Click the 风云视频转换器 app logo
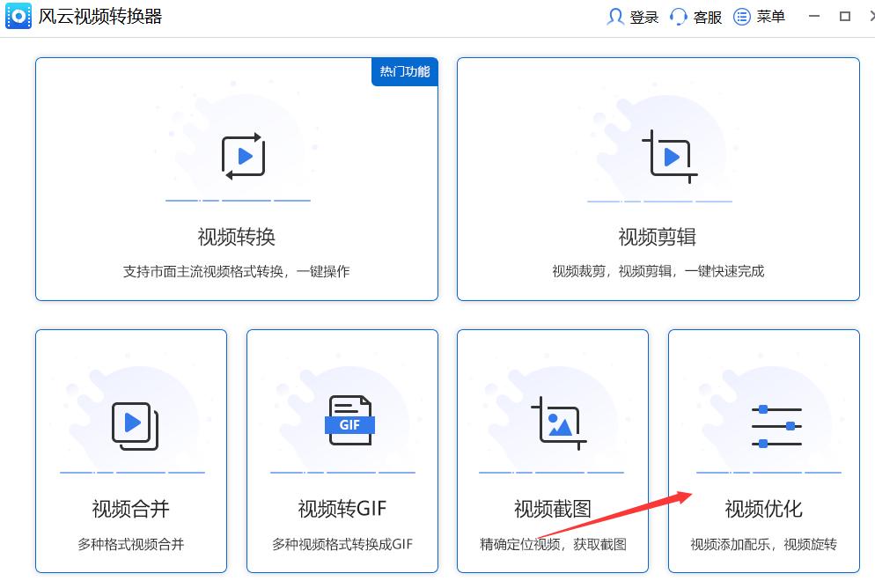The height and width of the screenshot is (588, 875). [x=18, y=16]
